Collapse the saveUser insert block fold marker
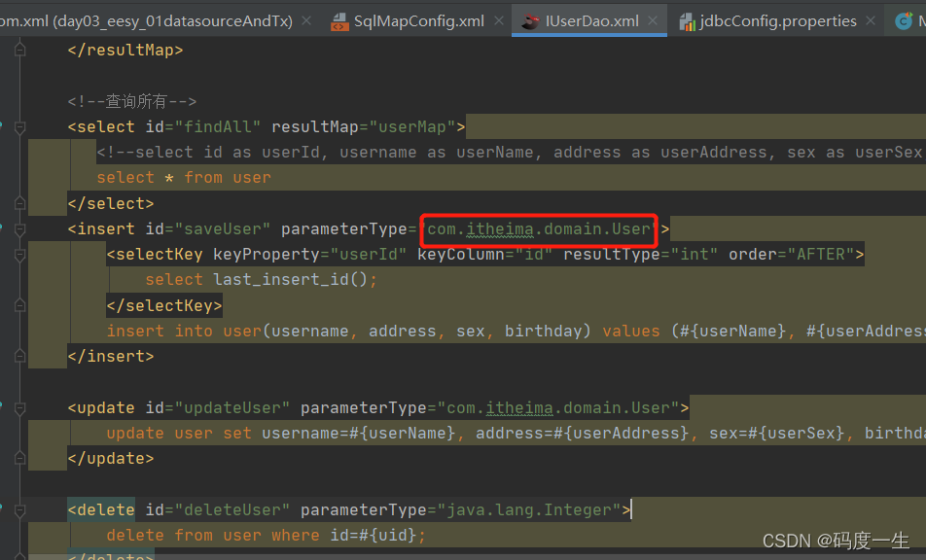Viewport: 926px width, 560px height. [x=20, y=228]
